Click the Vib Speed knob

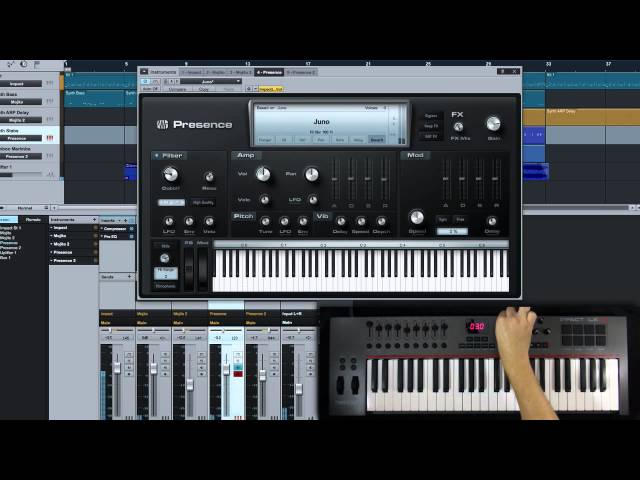click(361, 222)
